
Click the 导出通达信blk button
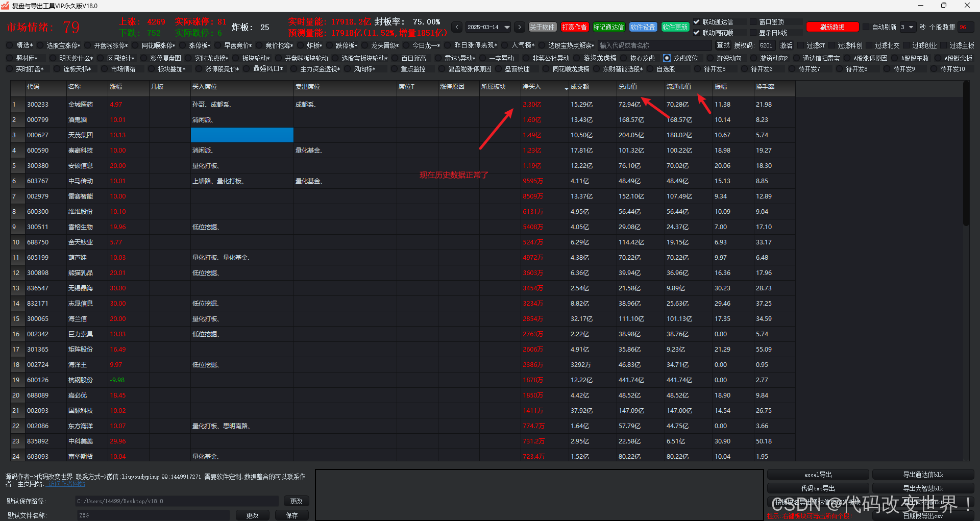pyautogui.click(x=923, y=475)
